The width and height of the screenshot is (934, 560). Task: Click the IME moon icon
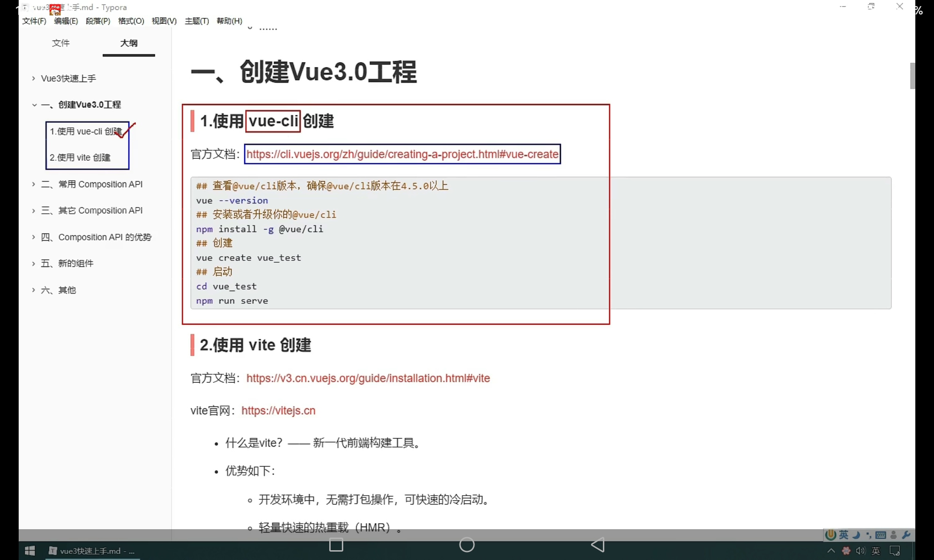[856, 535]
